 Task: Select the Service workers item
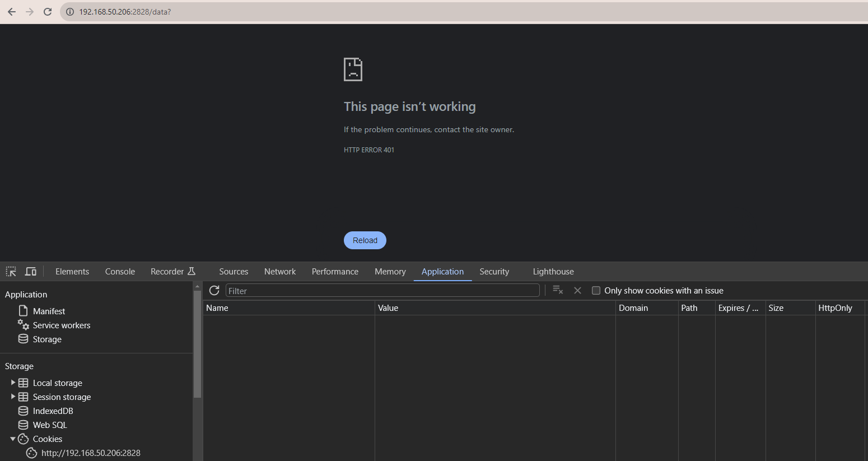pos(62,325)
